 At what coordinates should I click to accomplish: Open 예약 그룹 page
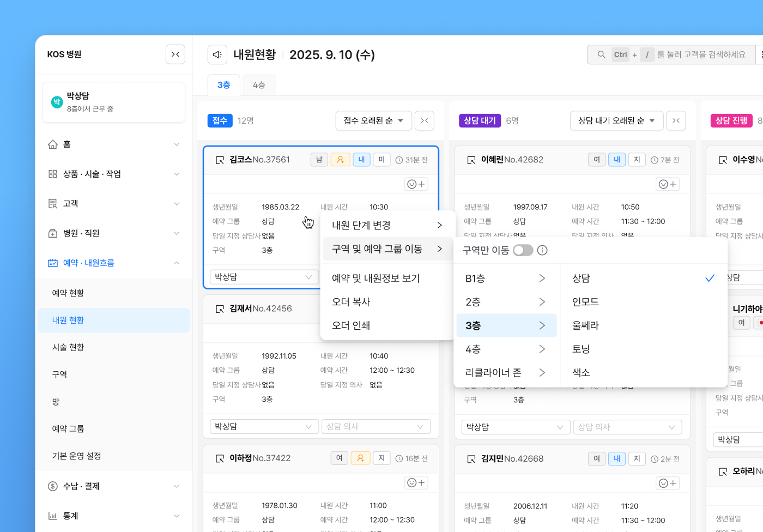click(x=114, y=428)
